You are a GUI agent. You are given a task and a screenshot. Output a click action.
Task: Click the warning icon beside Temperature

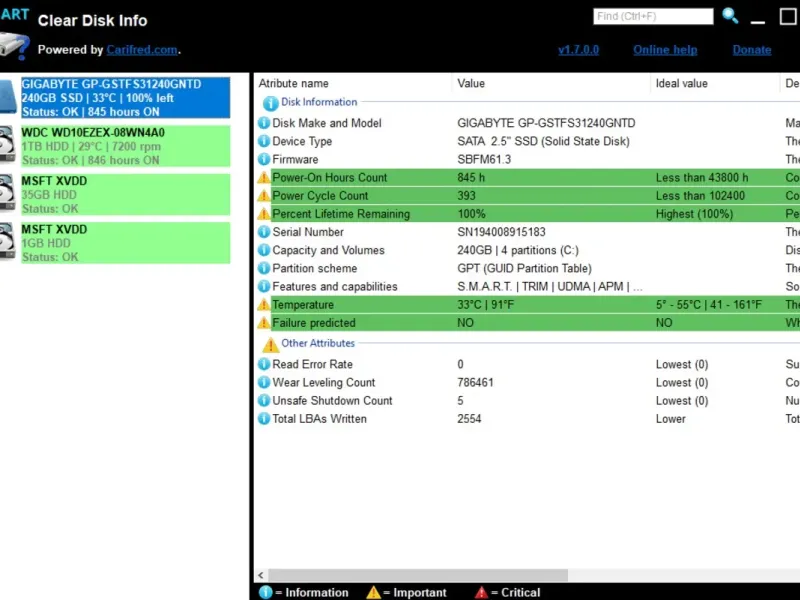264,305
